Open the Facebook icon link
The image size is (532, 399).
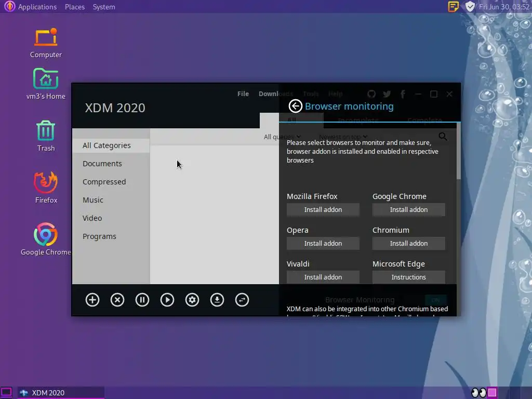pyautogui.click(x=403, y=94)
